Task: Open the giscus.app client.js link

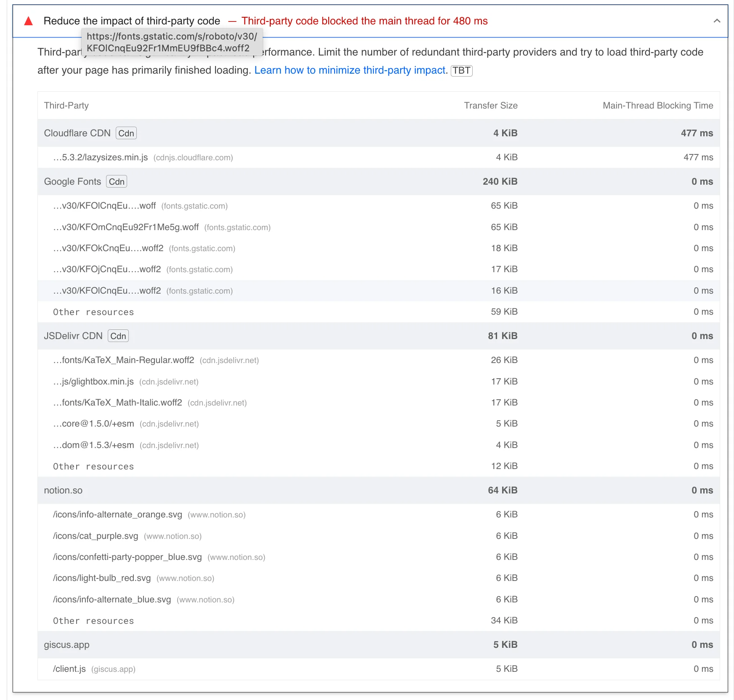Action: [x=69, y=669]
